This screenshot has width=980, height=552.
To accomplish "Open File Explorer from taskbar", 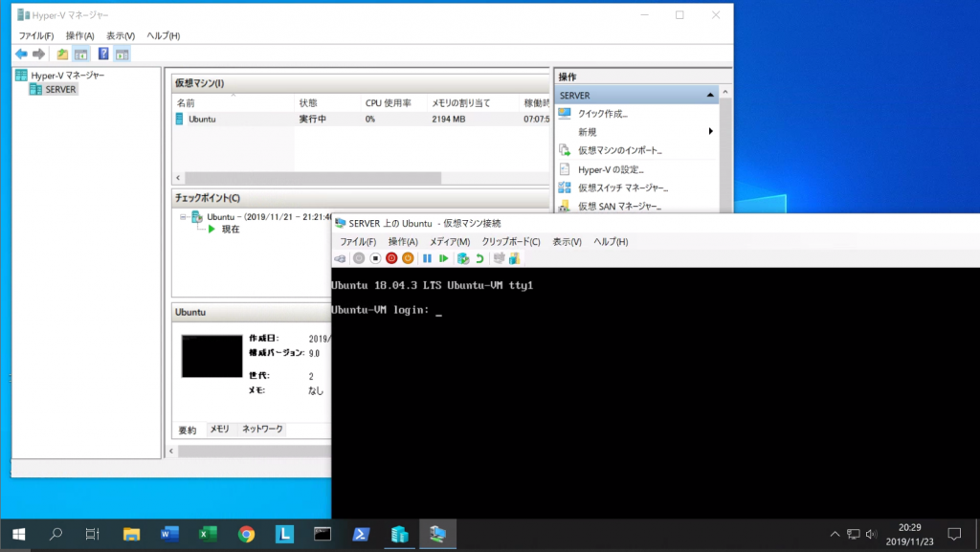I will tap(131, 535).
